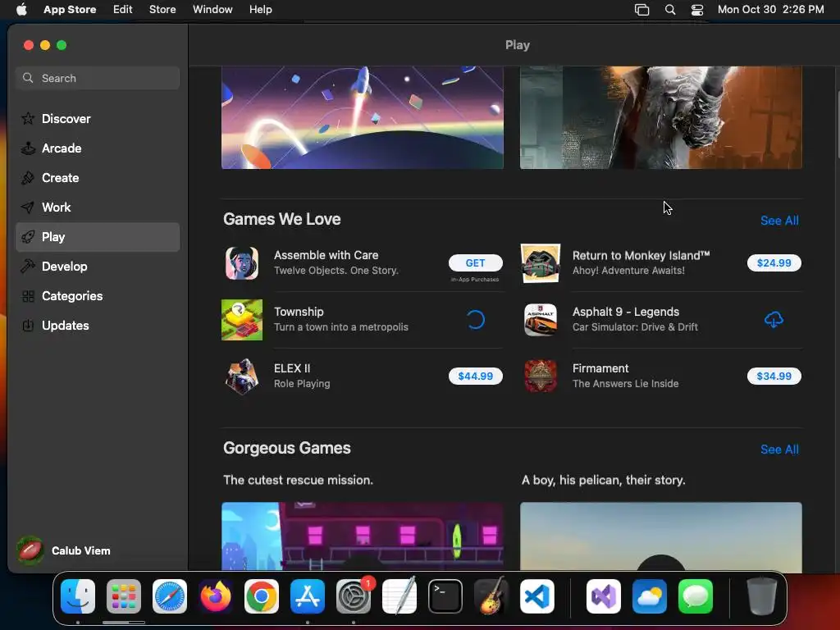Click the Firmament title text

(x=600, y=368)
